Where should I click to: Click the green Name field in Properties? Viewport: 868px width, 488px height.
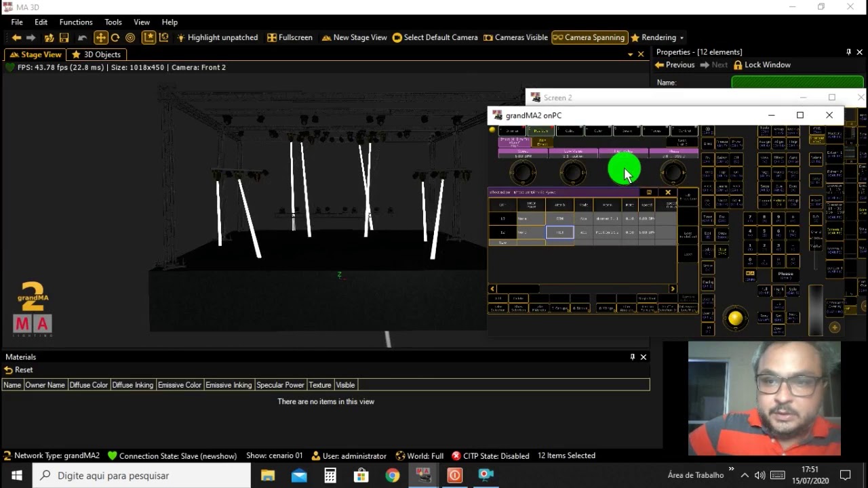click(797, 82)
